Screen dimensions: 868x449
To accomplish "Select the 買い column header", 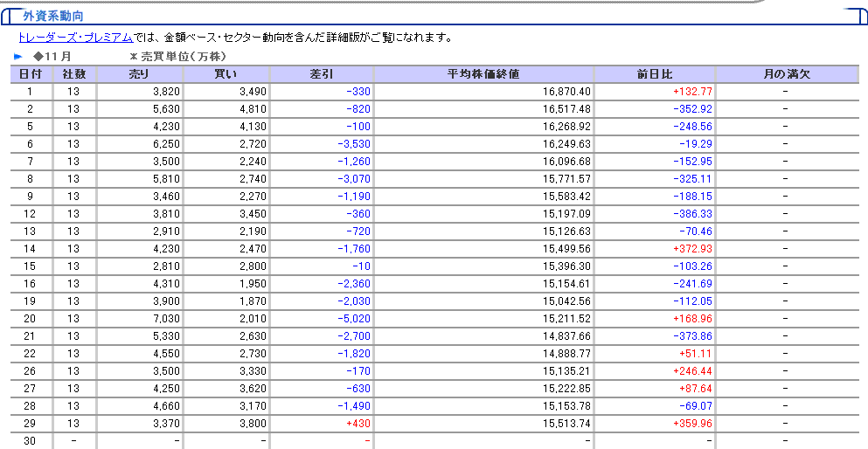I will [x=226, y=74].
